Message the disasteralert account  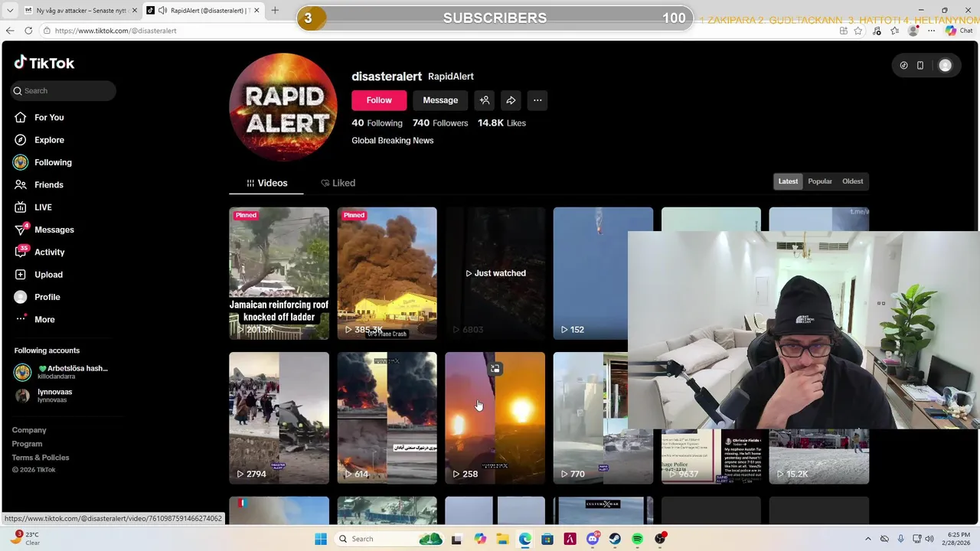point(440,100)
